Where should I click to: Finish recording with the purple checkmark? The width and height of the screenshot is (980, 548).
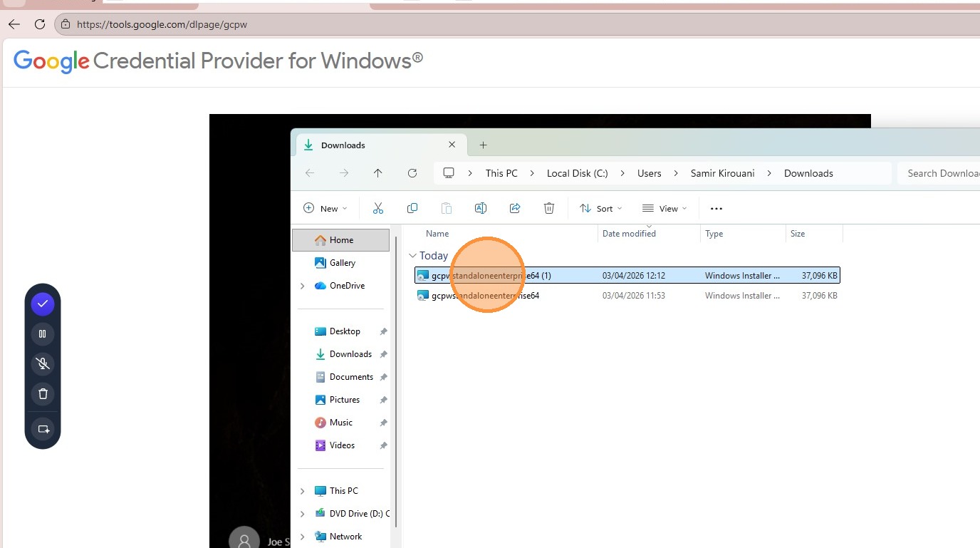point(43,304)
